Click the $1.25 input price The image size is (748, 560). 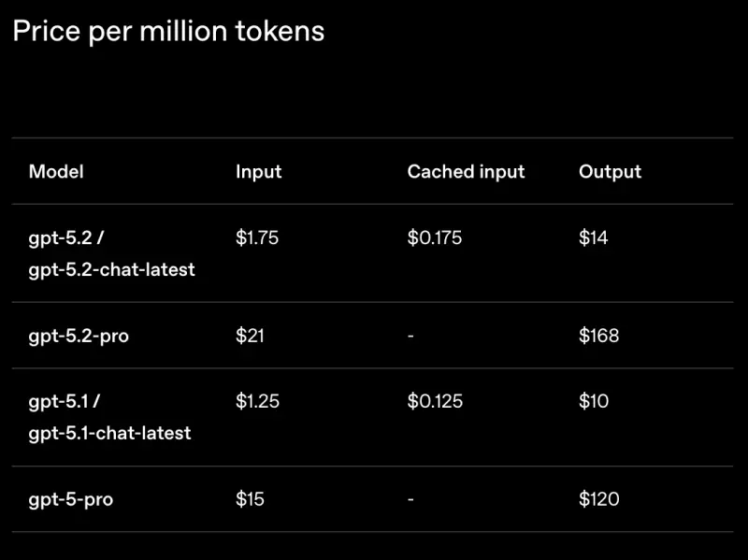[257, 401]
